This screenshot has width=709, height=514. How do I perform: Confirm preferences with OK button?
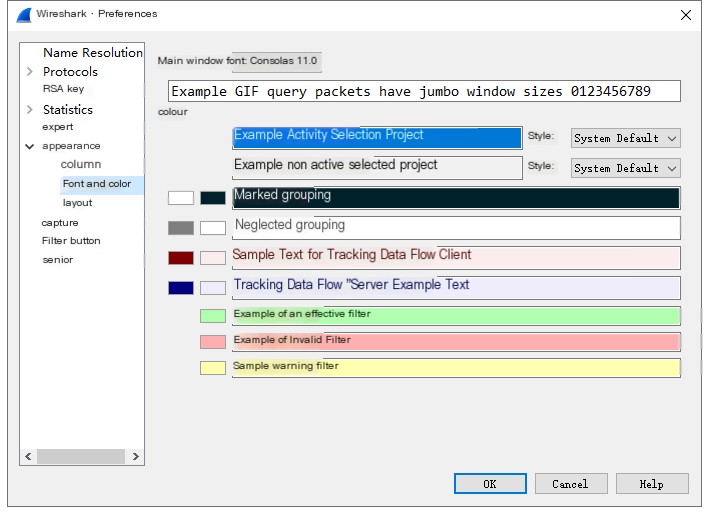point(490,484)
